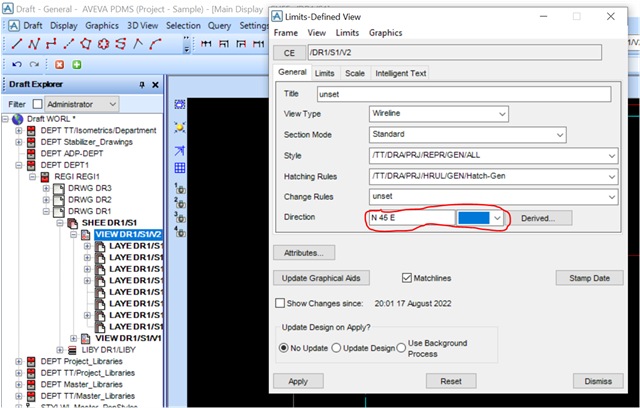The image size is (640, 408).
Task: Click the fourth dimension tool icon
Action: [258, 44]
